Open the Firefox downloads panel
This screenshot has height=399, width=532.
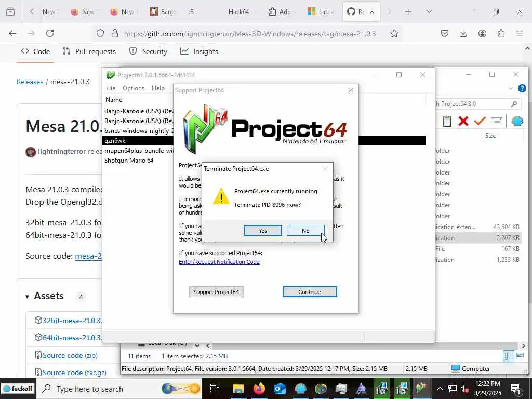(463, 33)
